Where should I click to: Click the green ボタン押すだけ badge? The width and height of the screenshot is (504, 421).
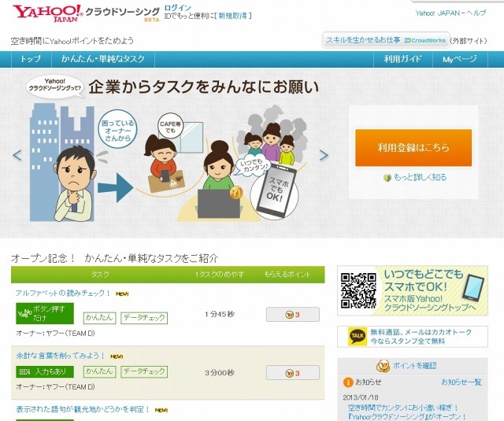coord(45,313)
